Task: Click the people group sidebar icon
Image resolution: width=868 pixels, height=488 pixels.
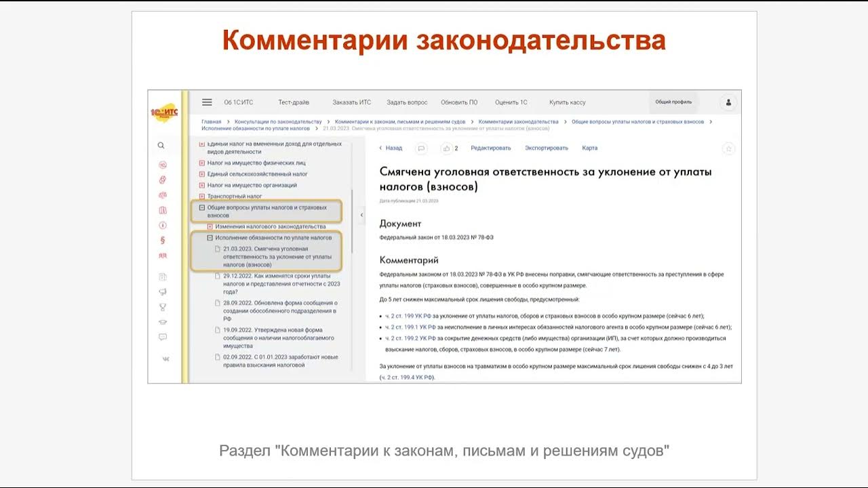Action: coord(162,256)
